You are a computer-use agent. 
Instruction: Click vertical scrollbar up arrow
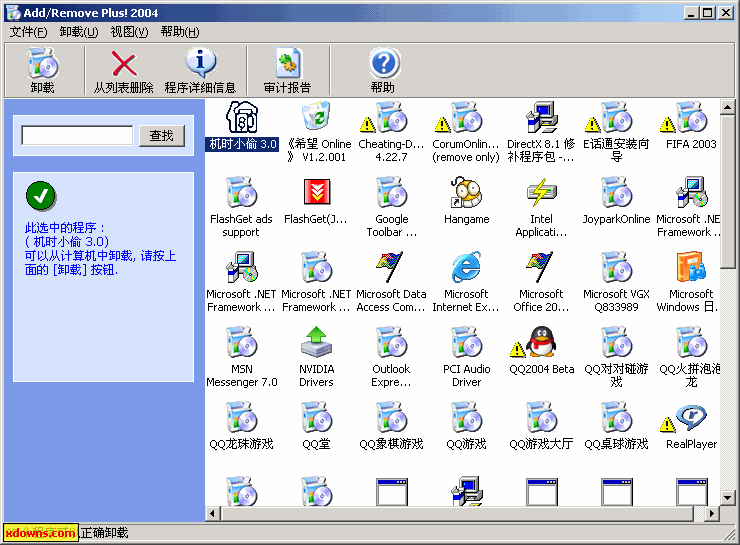[x=727, y=108]
